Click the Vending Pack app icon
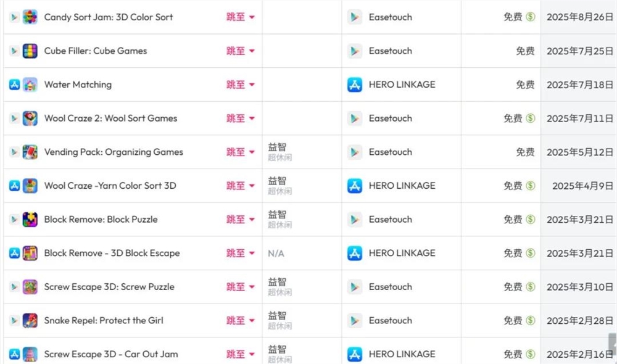This screenshot has width=617, height=364. click(30, 152)
